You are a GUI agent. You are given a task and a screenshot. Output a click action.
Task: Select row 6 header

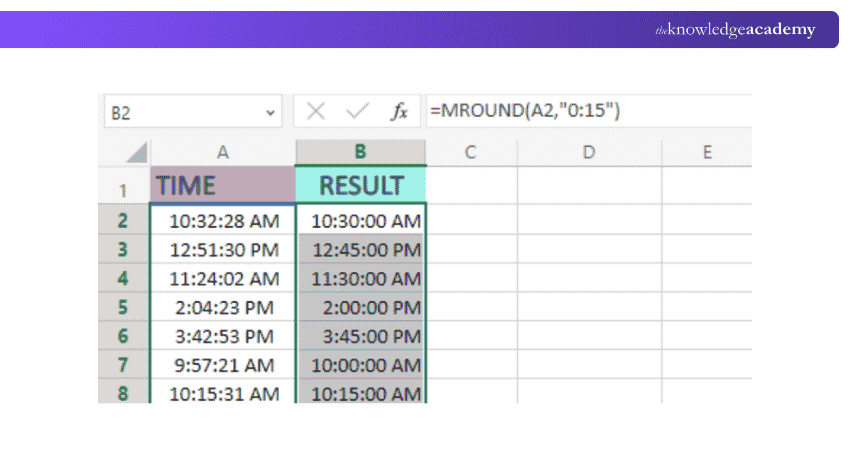[x=124, y=336]
